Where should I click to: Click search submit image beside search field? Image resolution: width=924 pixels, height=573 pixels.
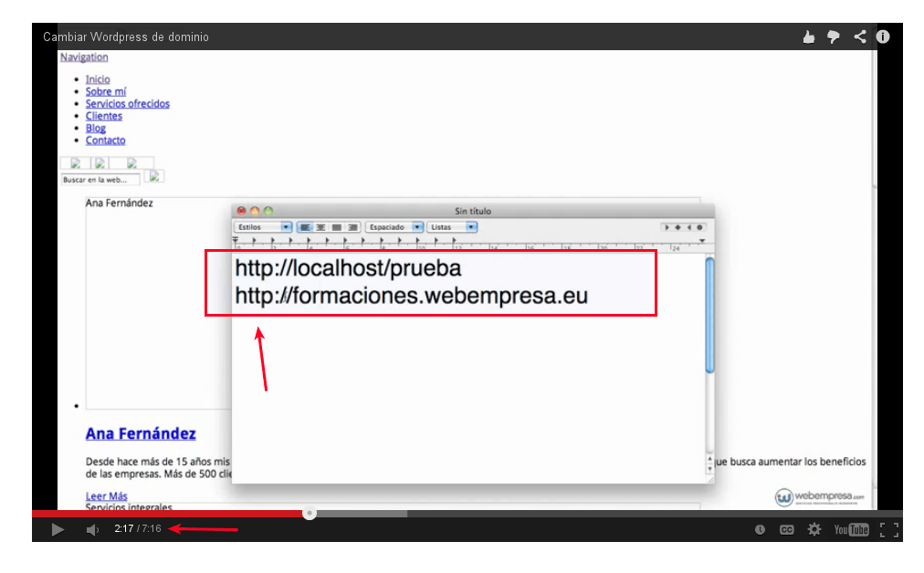153,176
